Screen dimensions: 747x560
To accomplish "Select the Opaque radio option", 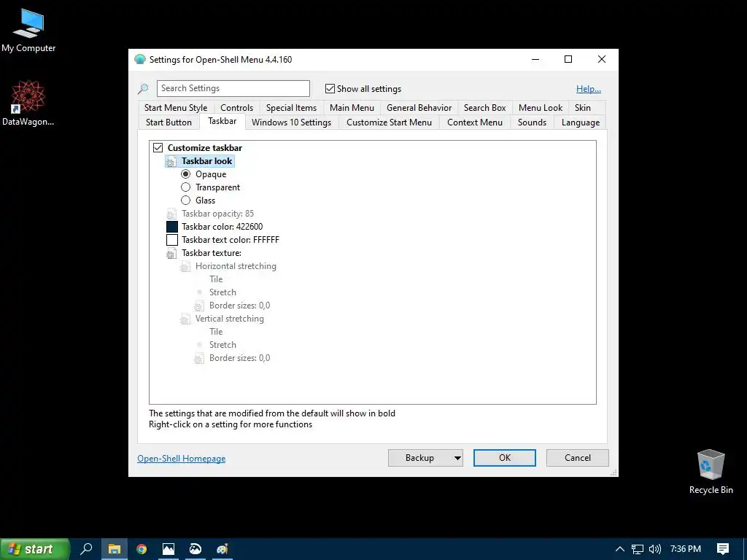I will coord(186,174).
